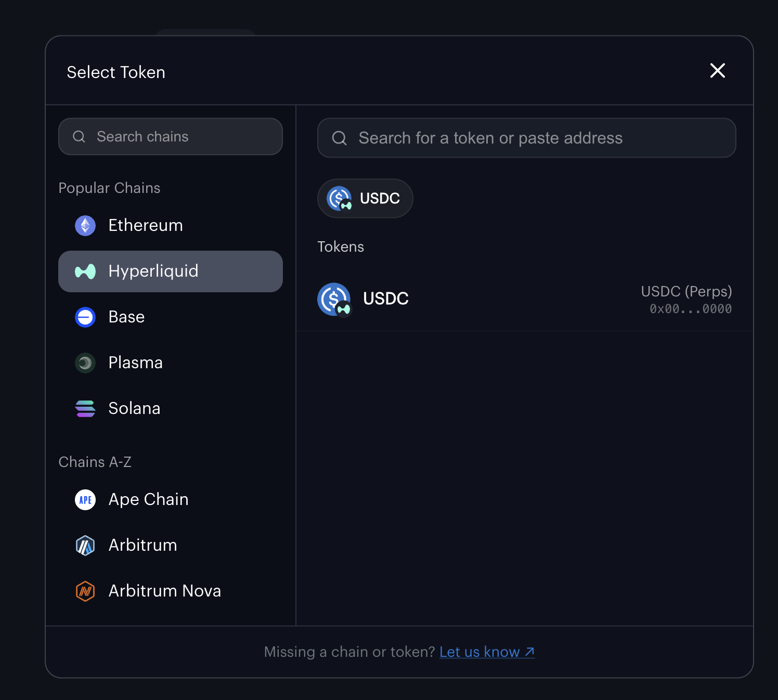The height and width of the screenshot is (700, 778).
Task: Click the magnifier icon in token search
Action: [x=340, y=138]
